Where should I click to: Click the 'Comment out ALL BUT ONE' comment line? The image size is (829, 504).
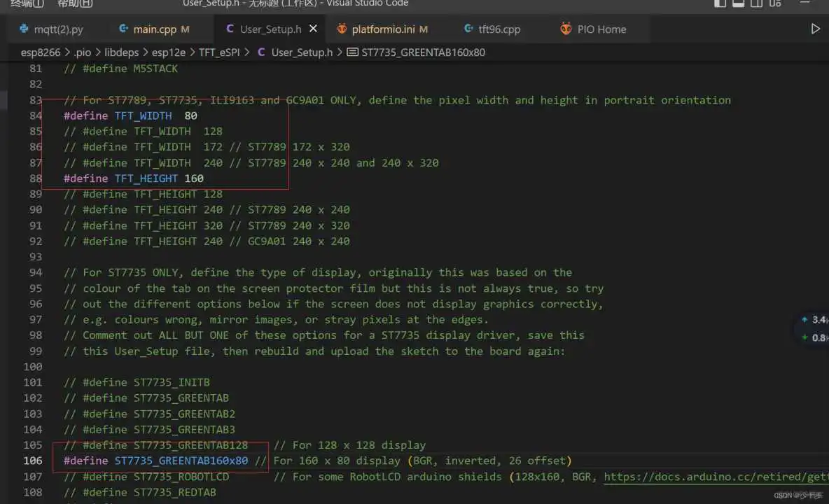(324, 335)
